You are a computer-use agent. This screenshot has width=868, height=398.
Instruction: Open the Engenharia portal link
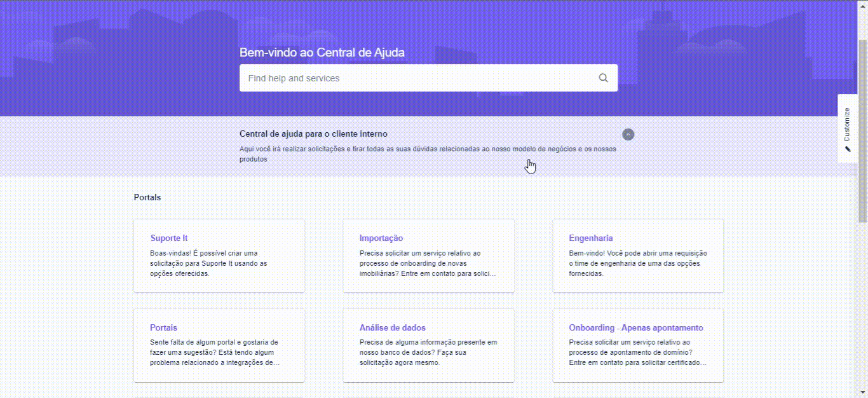pyautogui.click(x=591, y=238)
